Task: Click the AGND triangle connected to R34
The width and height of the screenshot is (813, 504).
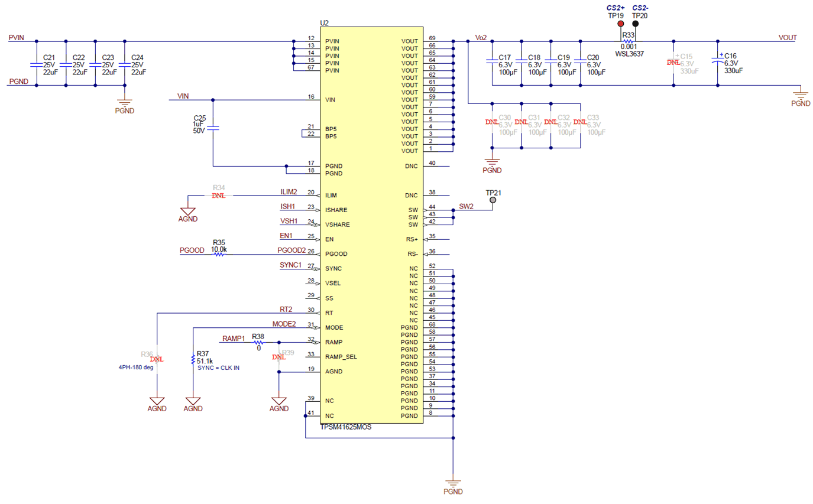Action: 187,211
